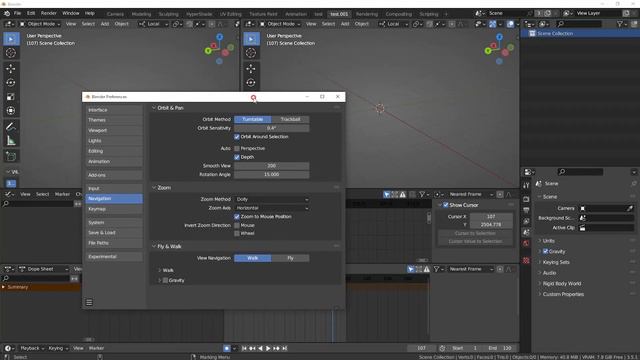This screenshot has height=360, width=640.
Task: Jump to start frame playback button
Action: pos(244,348)
